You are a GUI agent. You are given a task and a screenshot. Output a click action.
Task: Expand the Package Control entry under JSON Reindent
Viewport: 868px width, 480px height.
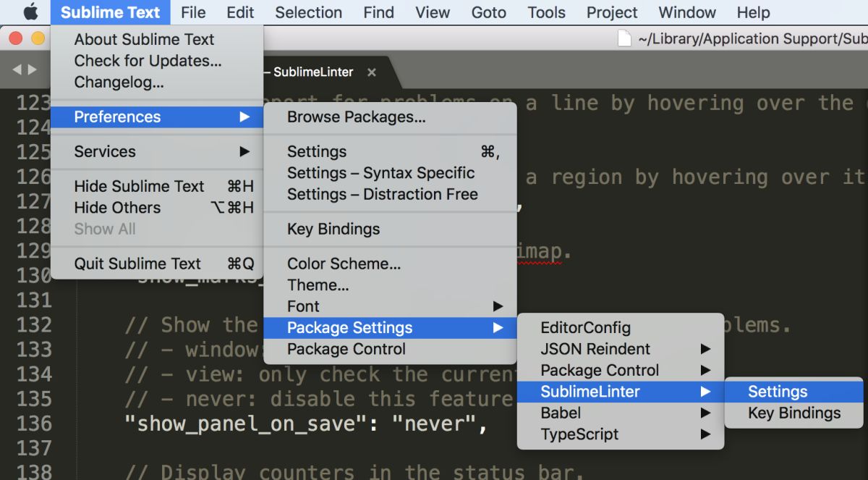621,370
